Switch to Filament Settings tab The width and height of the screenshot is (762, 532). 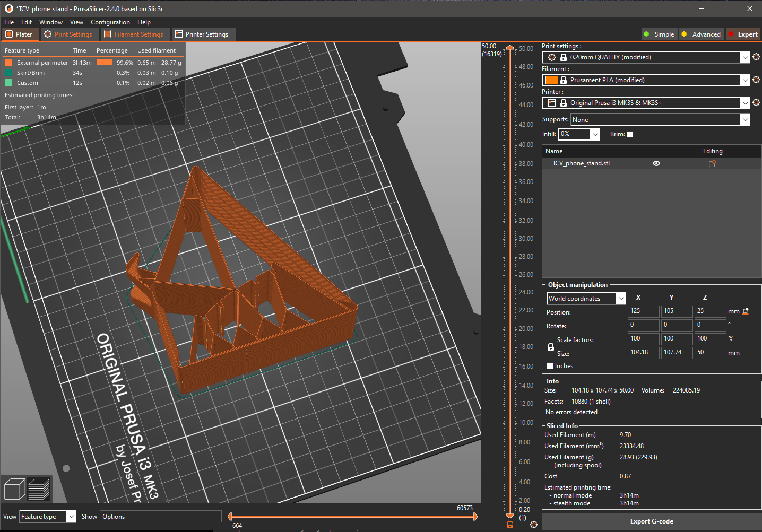134,34
